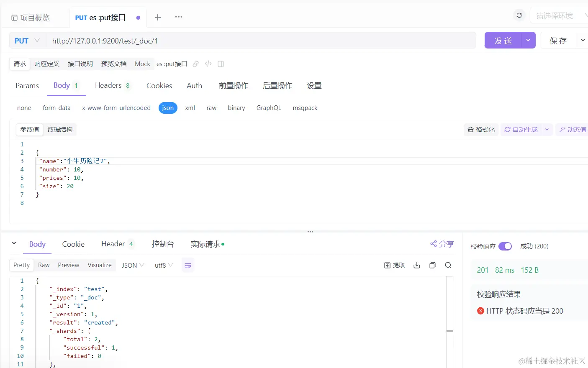The image size is (588, 368).
Task: Open the 成功 (200) response example selector
Action: pos(534,246)
